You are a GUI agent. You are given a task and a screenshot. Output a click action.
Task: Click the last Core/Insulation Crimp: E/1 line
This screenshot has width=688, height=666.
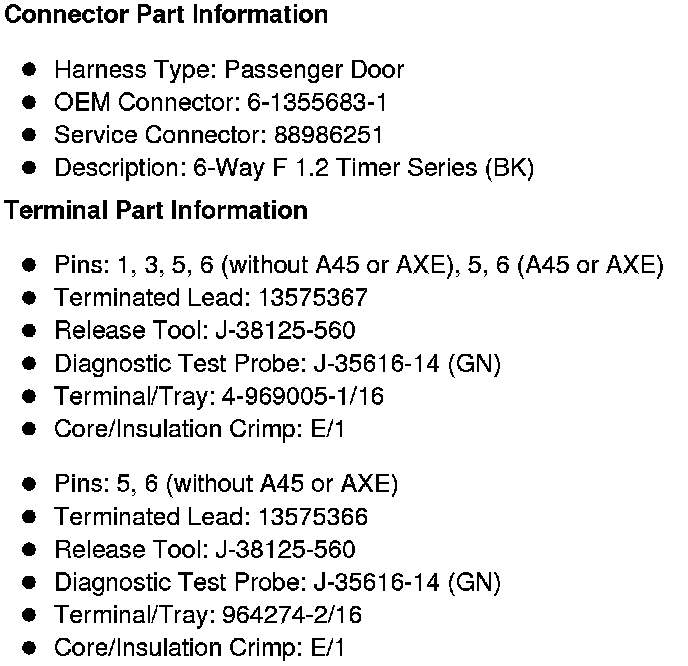pyautogui.click(x=199, y=648)
